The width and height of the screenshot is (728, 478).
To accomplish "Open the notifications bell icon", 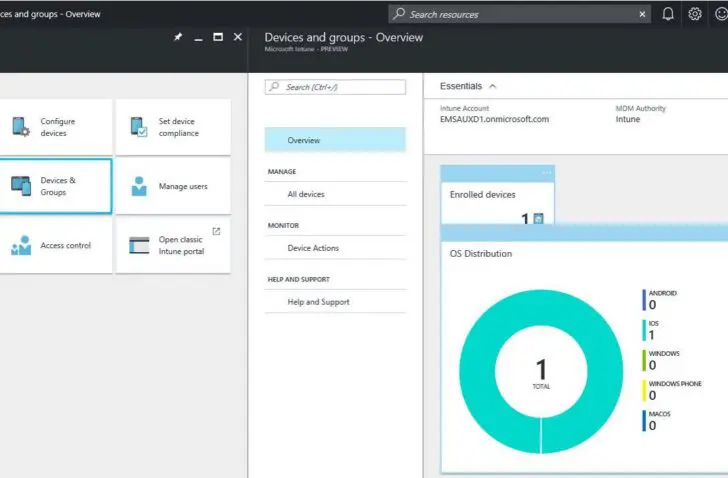I will 668,14.
